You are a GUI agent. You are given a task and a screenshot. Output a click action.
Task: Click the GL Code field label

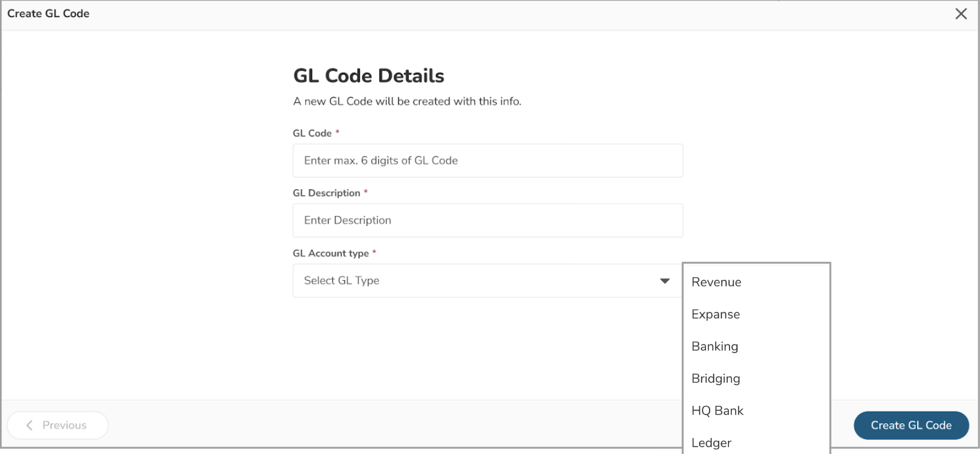[312, 133]
